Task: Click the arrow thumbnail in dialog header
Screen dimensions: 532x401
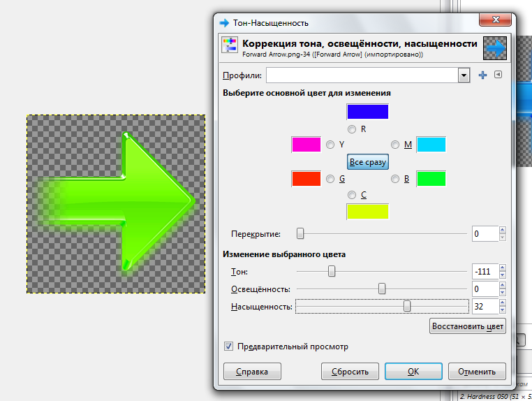Action: click(495, 48)
